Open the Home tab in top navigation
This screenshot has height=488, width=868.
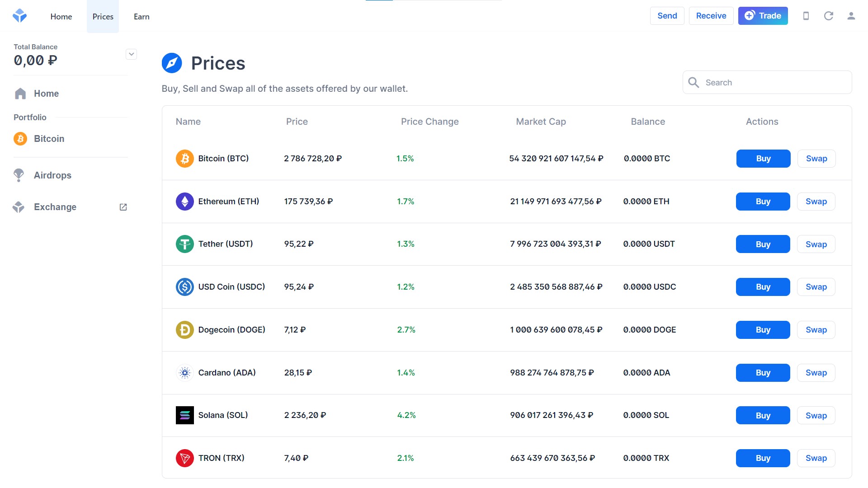[x=61, y=16]
